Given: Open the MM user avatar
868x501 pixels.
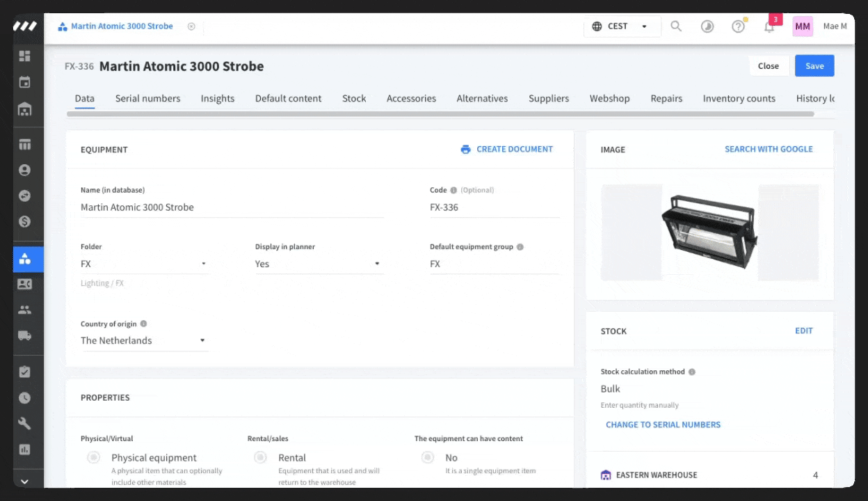Looking at the screenshot, I should pyautogui.click(x=803, y=26).
